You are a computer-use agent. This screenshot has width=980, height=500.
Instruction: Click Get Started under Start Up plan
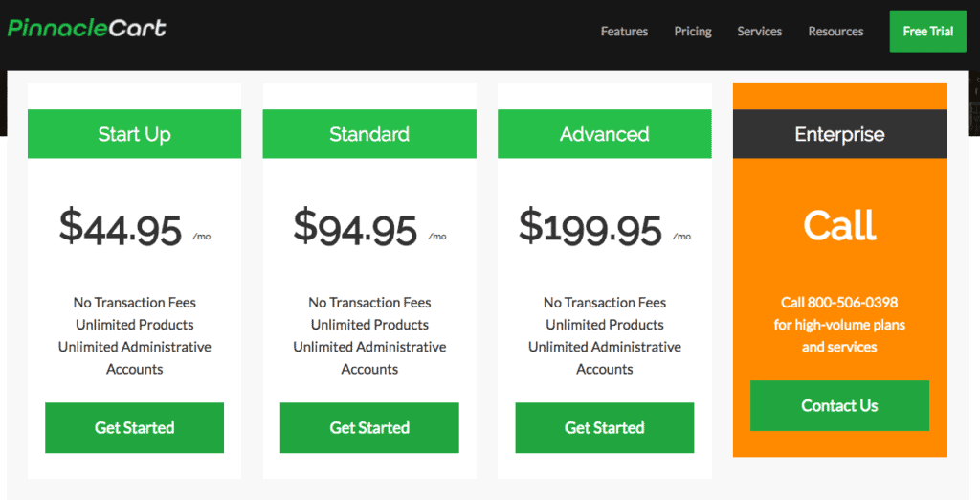coord(134,427)
